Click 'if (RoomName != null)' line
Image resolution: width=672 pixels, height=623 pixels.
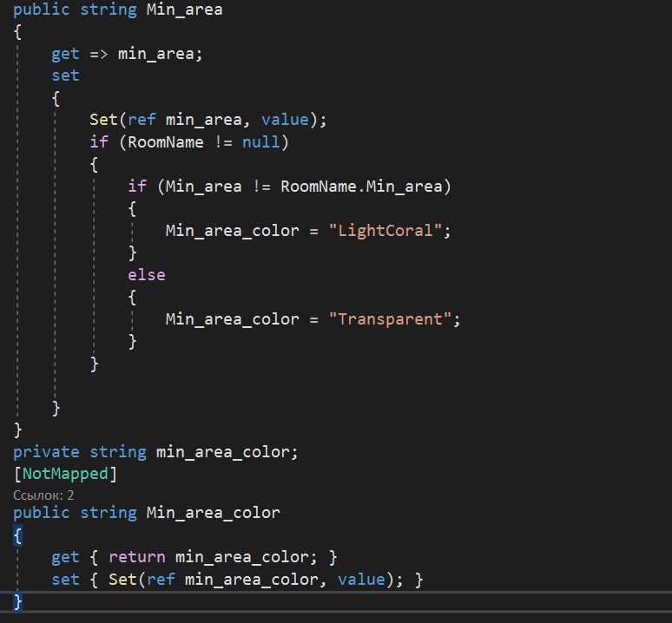tap(189, 142)
